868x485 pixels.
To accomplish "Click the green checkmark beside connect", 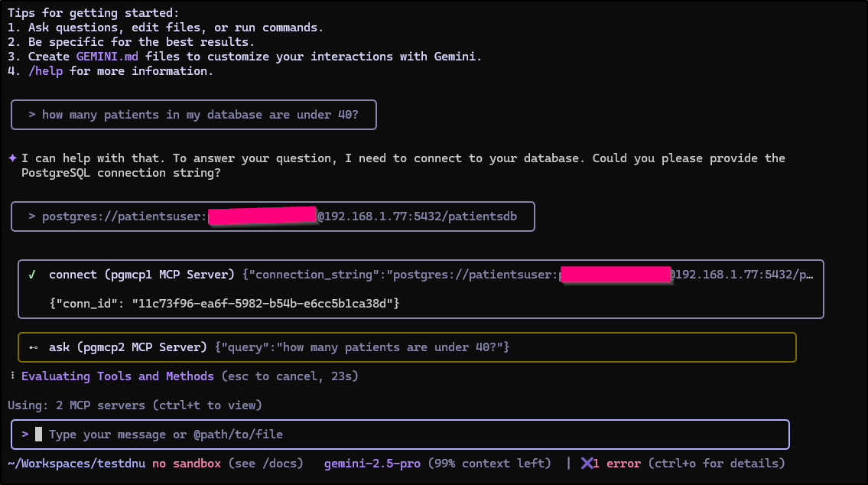I will [32, 275].
